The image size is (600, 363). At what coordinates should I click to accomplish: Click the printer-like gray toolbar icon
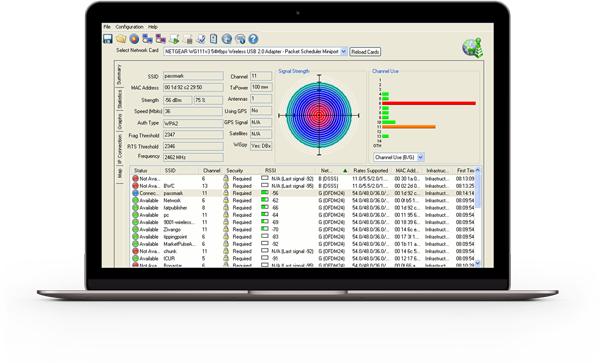[x=187, y=39]
